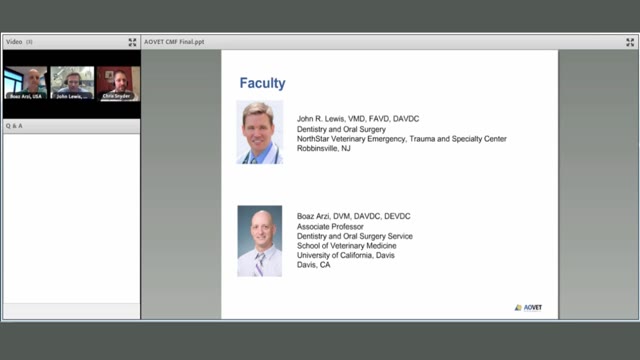Screen dimensions: 640x360
Task: Select Chris Snyder video feed
Action: [x=118, y=83]
